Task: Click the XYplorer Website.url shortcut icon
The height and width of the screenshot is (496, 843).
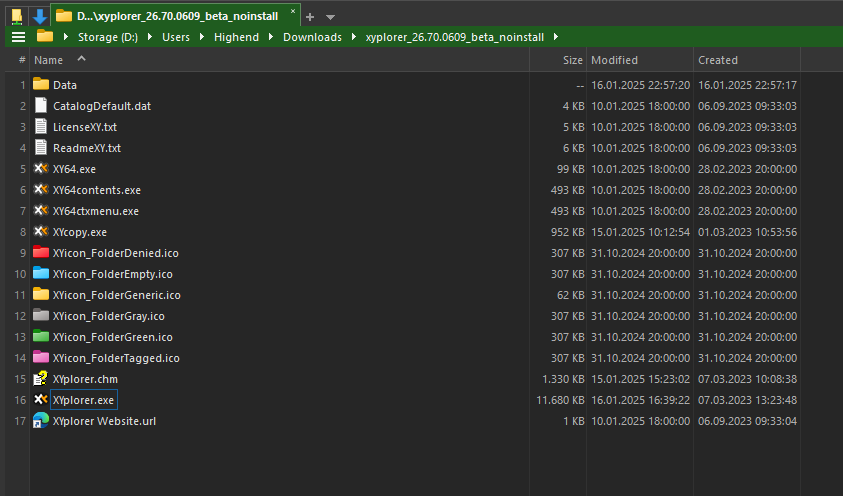Action: point(41,421)
